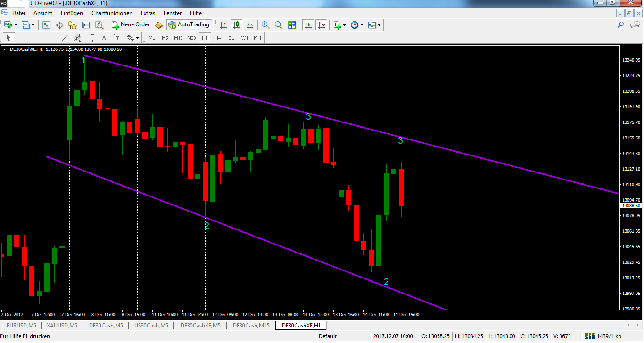Image resolution: width=644 pixels, height=343 pixels.
Task: Open the Datei menu
Action: point(18,13)
